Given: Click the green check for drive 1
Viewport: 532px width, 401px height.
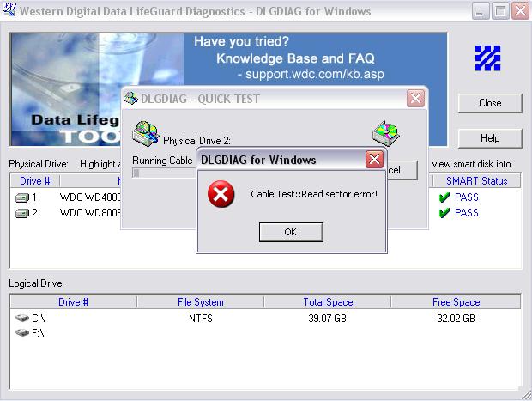Looking at the screenshot, I should pos(444,197).
